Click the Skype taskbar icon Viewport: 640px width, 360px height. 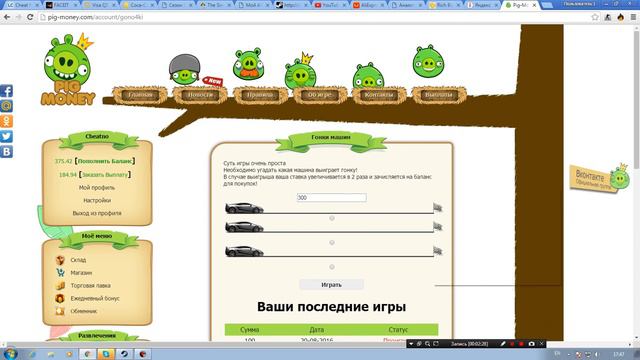click(106, 354)
